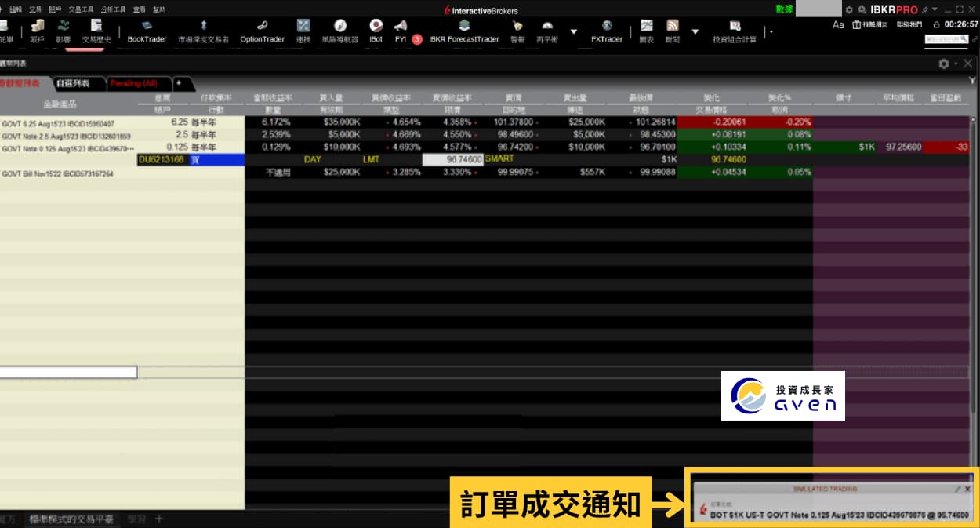The image size is (980, 528).
Task: Click the red FYI badge showing 3
Action: [x=417, y=38]
